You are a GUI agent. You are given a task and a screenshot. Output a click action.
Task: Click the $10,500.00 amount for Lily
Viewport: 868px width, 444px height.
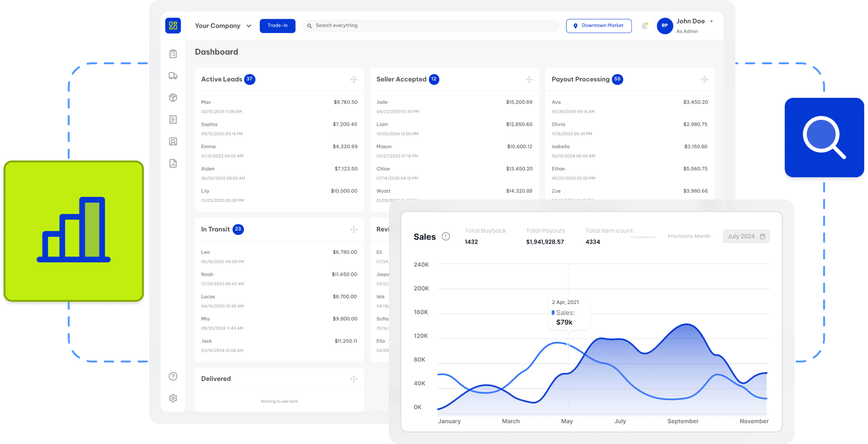(x=344, y=191)
